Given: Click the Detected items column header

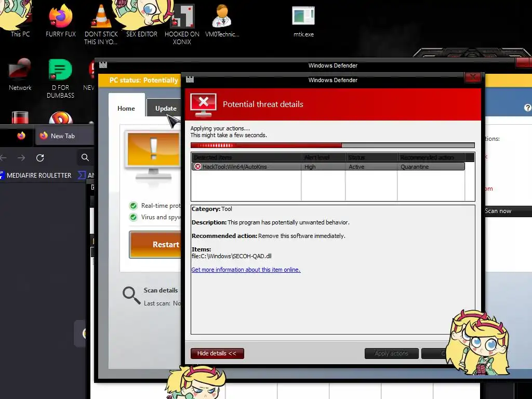Looking at the screenshot, I should click(x=247, y=157).
